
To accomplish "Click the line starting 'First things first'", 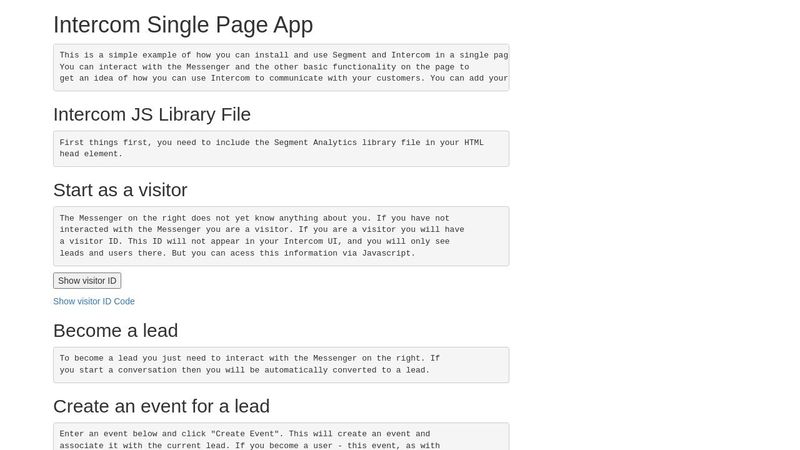I will click(271, 142).
